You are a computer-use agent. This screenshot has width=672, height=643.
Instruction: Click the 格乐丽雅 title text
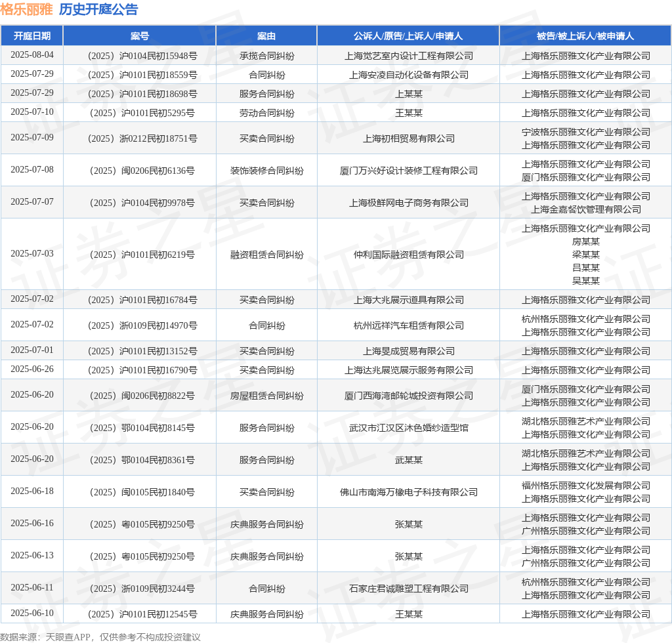click(26, 9)
